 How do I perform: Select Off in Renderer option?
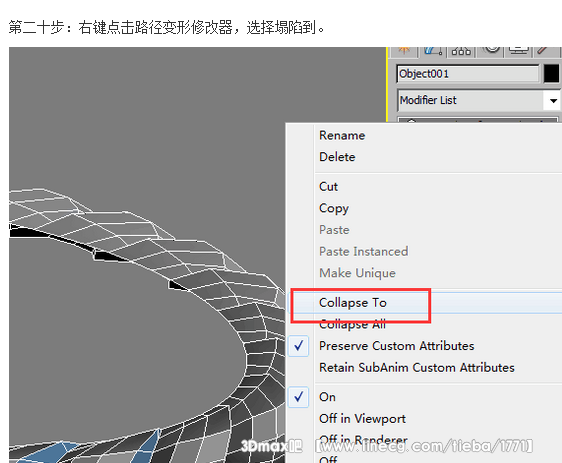[363, 440]
